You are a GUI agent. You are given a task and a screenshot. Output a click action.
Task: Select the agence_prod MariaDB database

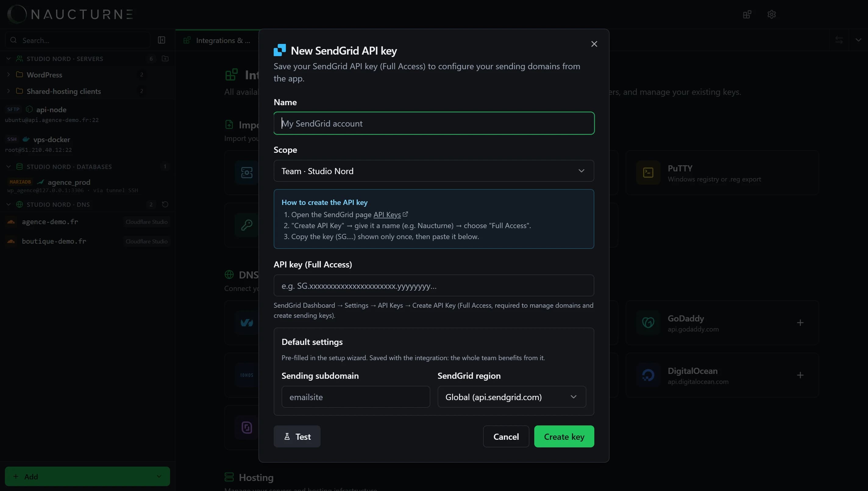87,186
